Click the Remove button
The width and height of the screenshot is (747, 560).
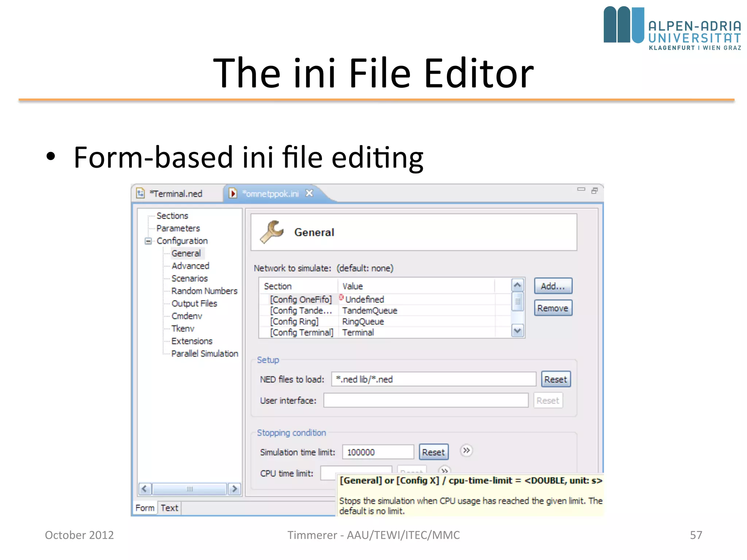pos(553,308)
